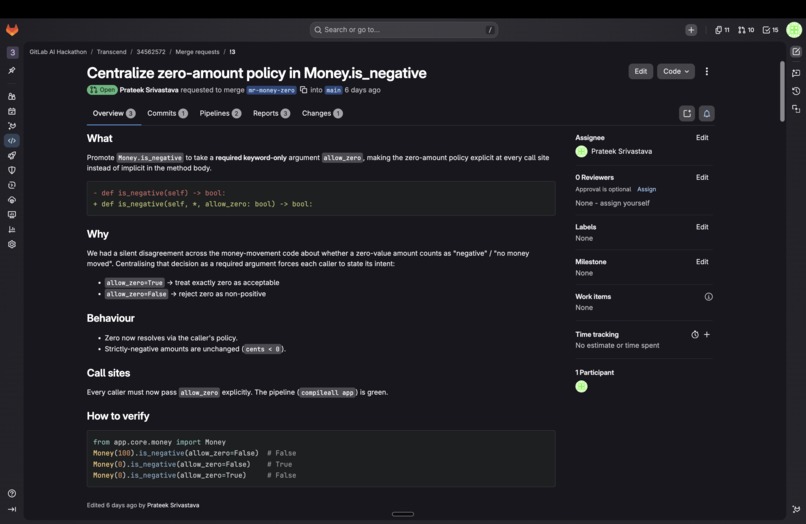This screenshot has height=524, width=806.
Task: Open the Plan calendar icon in the left sidebar
Action: tap(12, 111)
